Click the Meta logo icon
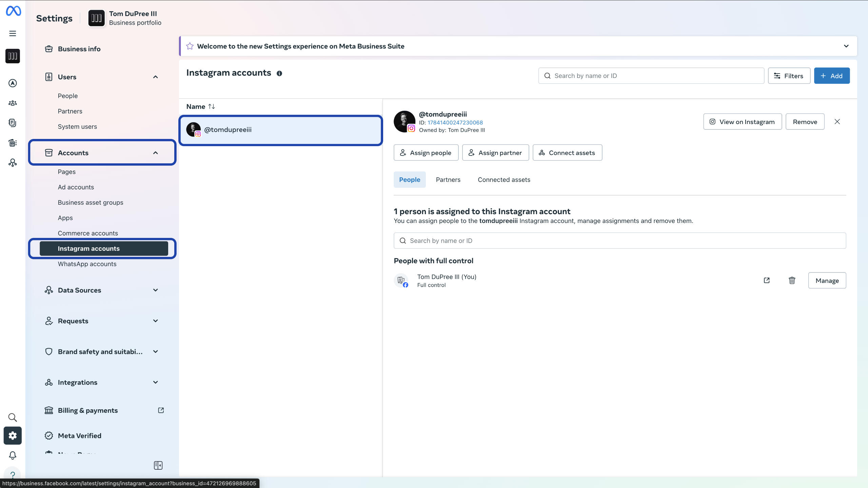Screen dimensions: 868x488 point(13,11)
